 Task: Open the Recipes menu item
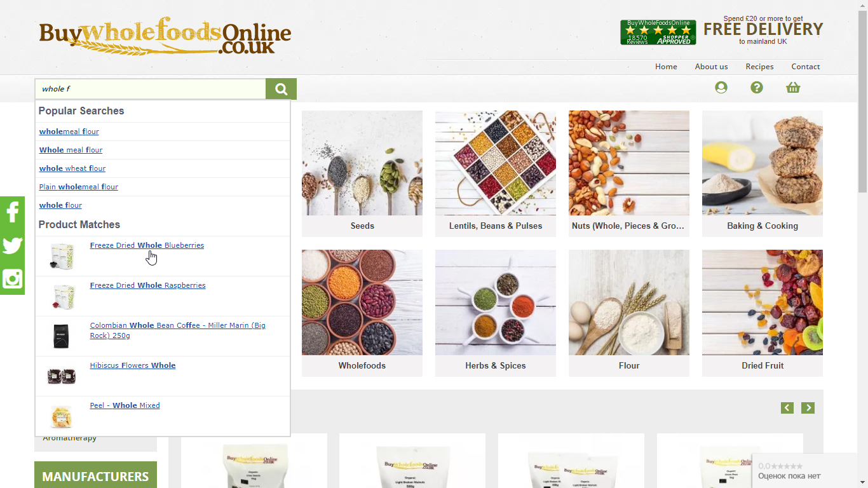click(759, 67)
